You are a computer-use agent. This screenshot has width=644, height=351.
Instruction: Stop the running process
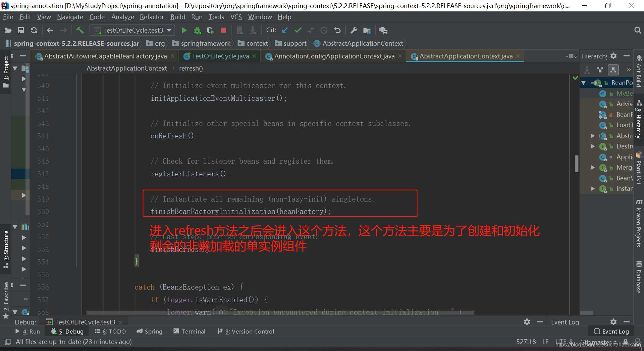click(223, 31)
